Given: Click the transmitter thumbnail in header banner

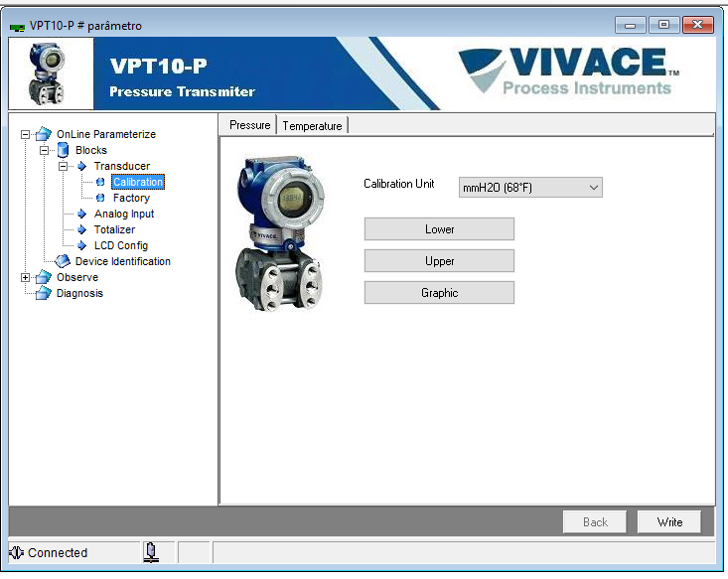Looking at the screenshot, I should (47, 73).
